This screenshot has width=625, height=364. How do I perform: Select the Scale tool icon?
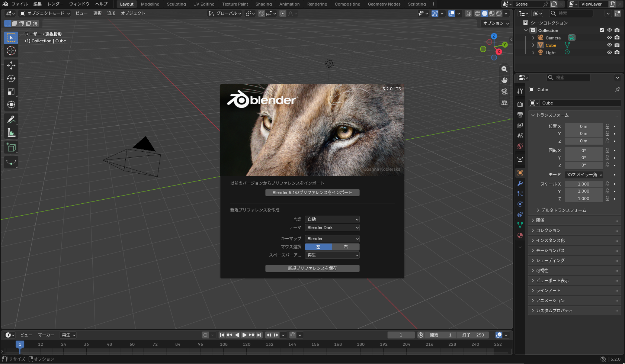click(11, 91)
